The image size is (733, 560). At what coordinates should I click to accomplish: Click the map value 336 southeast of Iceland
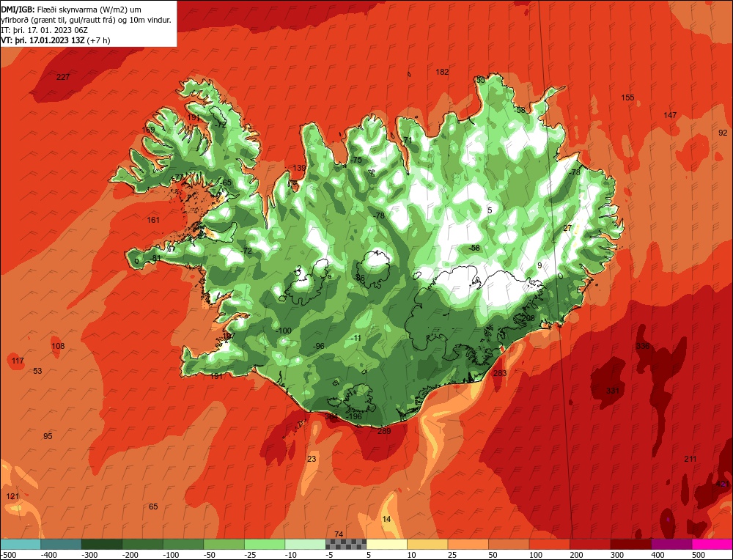click(643, 347)
